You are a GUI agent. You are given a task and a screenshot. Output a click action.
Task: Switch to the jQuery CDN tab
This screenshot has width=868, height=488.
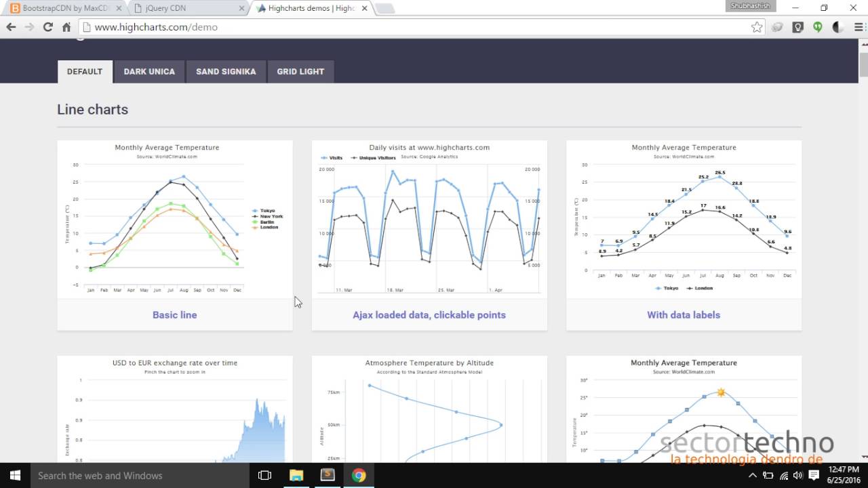[189, 8]
